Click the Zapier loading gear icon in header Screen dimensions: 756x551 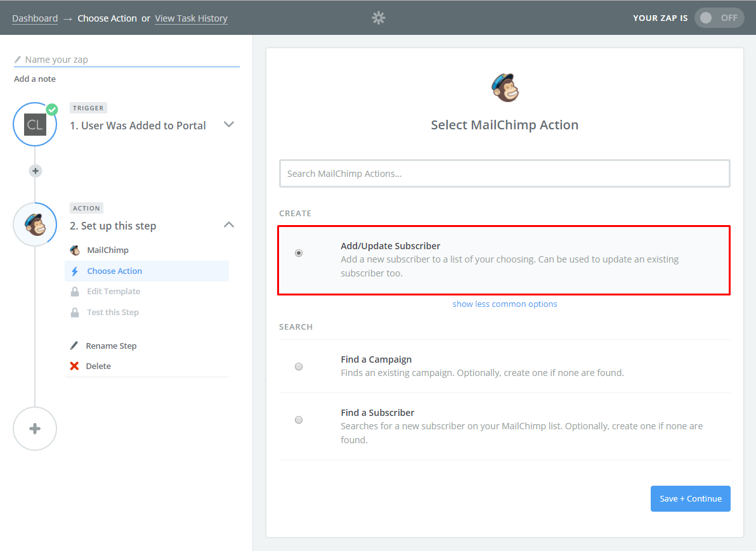(379, 18)
